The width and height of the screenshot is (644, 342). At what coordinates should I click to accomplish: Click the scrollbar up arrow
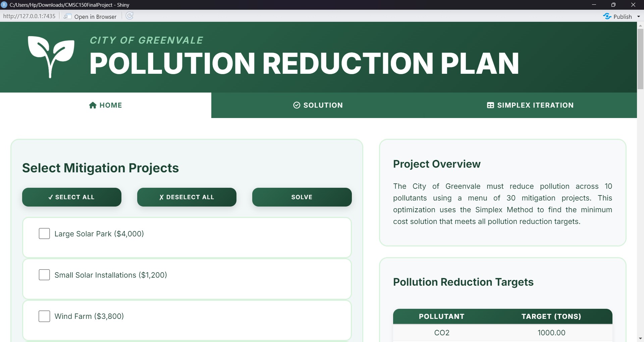click(641, 26)
